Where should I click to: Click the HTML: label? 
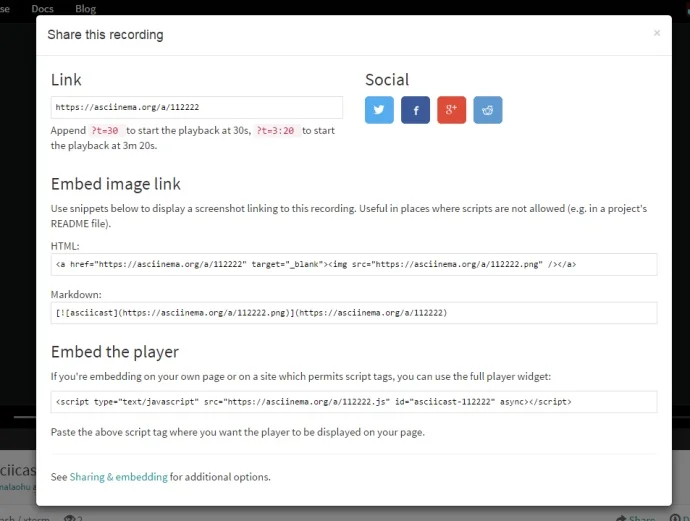pyautogui.click(x=65, y=246)
